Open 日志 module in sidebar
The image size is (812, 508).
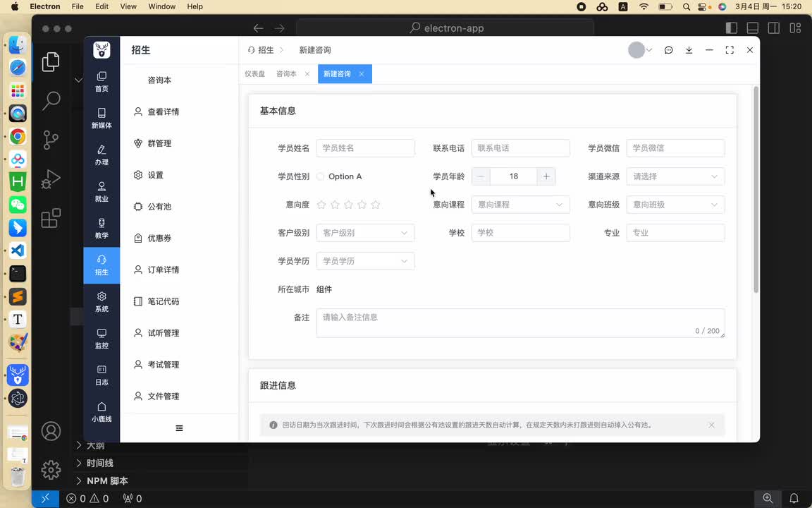(x=101, y=375)
